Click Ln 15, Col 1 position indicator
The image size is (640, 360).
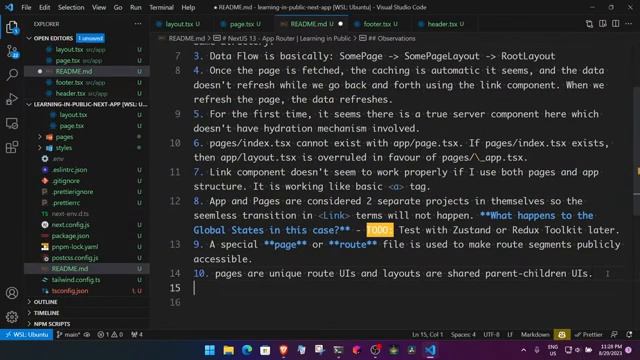(427, 335)
